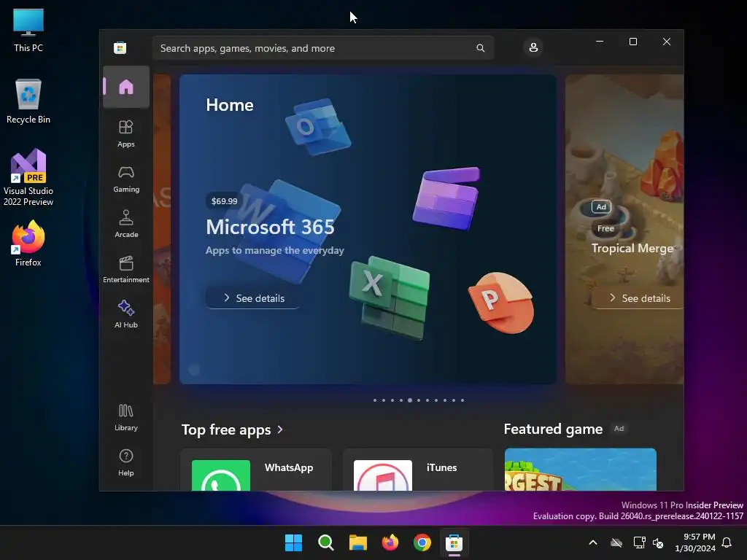Click the Microsoft 365 banner title
This screenshot has height=560, width=747.
coord(270,227)
